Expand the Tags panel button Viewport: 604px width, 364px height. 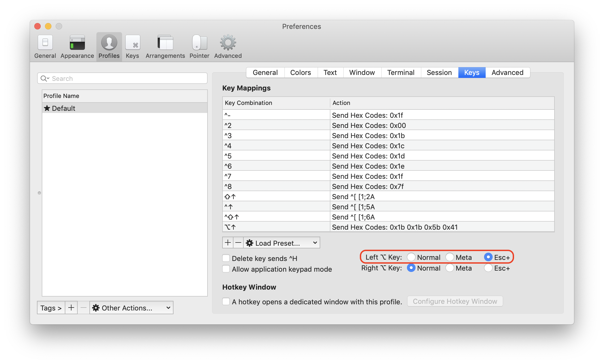[51, 308]
